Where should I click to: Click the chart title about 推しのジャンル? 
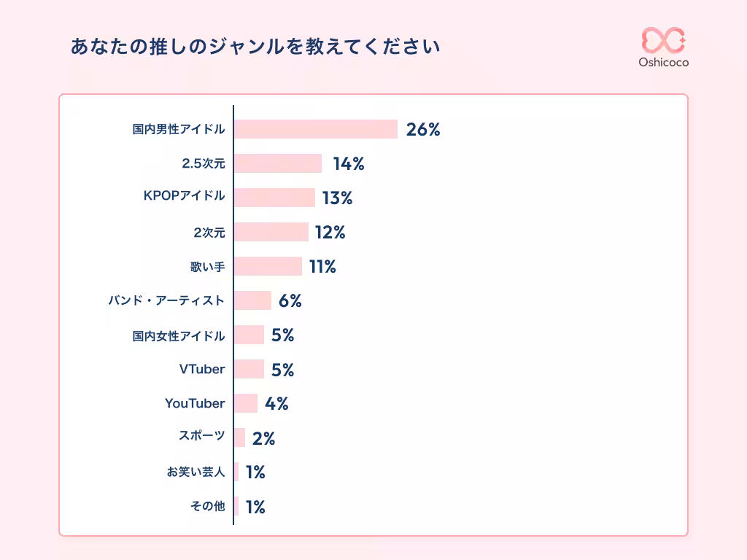[255, 48]
